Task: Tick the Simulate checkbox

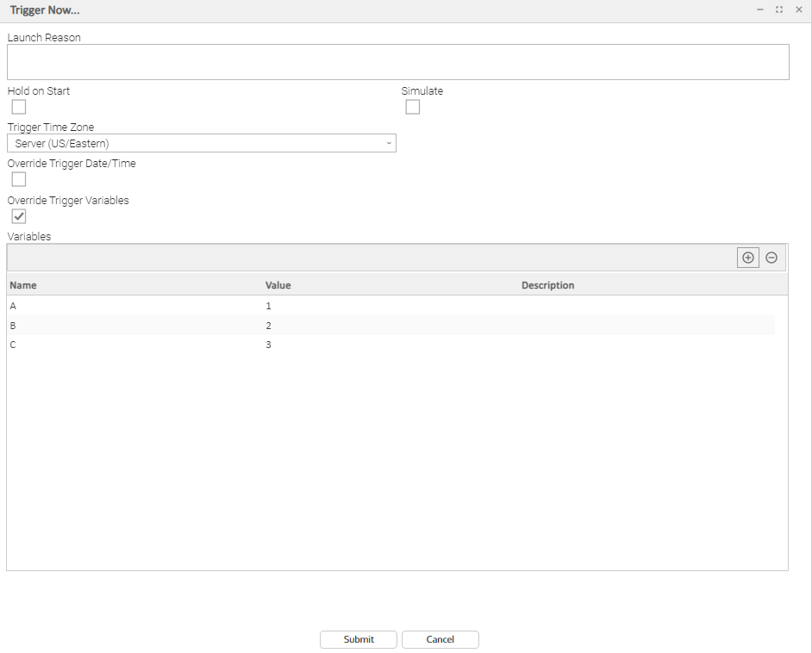Action: 413,107
